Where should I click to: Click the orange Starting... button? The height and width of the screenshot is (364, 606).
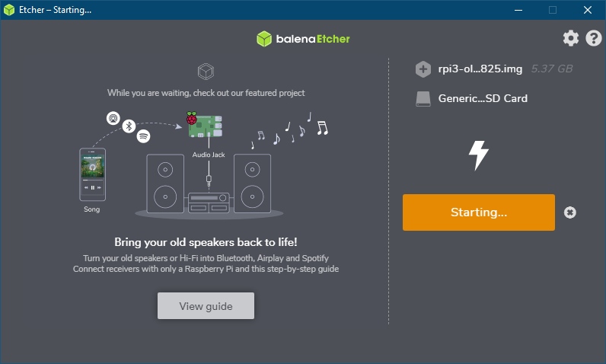[x=478, y=212]
